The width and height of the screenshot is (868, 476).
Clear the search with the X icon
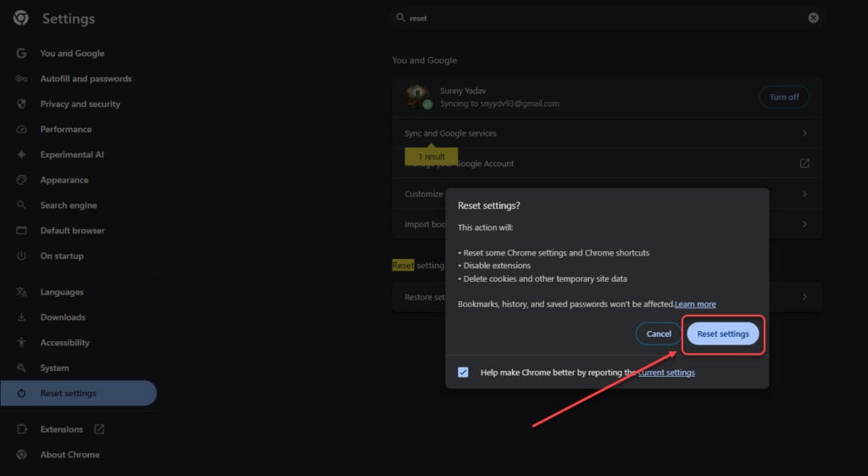813,18
